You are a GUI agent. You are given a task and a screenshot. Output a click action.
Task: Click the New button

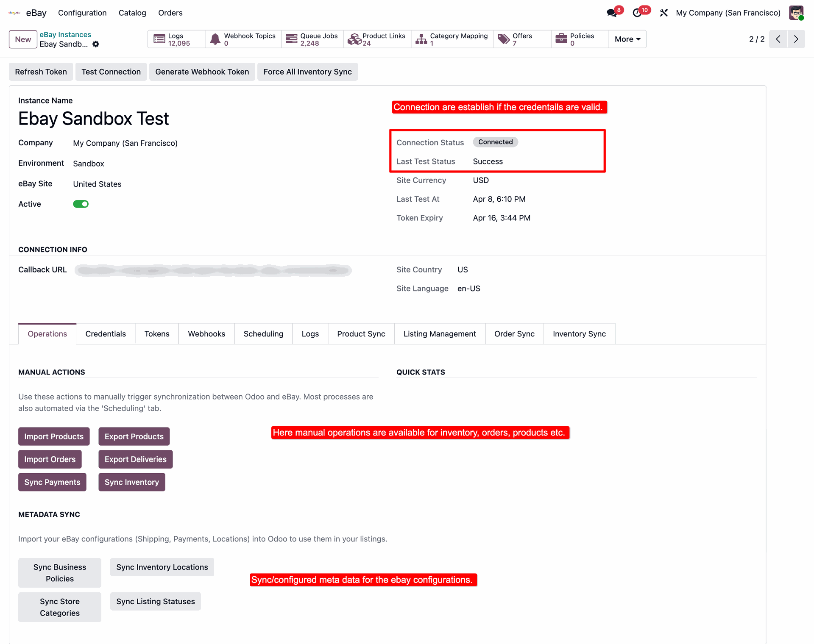pyautogui.click(x=23, y=39)
